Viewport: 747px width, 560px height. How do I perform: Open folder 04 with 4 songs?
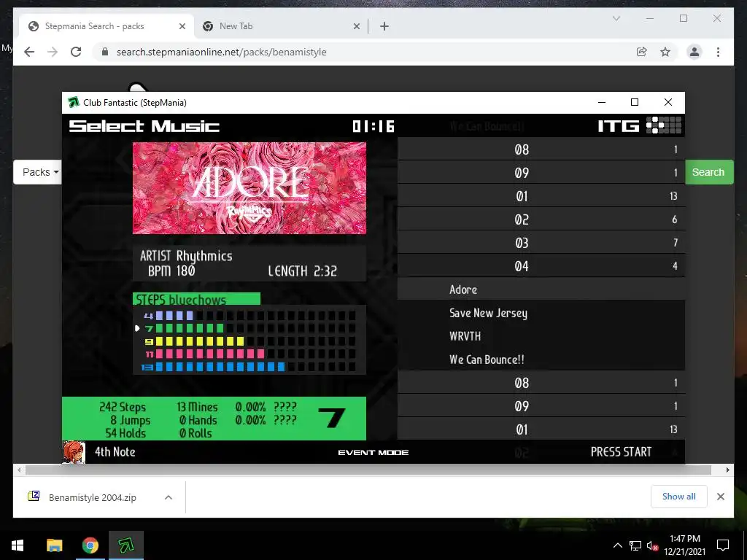click(541, 266)
